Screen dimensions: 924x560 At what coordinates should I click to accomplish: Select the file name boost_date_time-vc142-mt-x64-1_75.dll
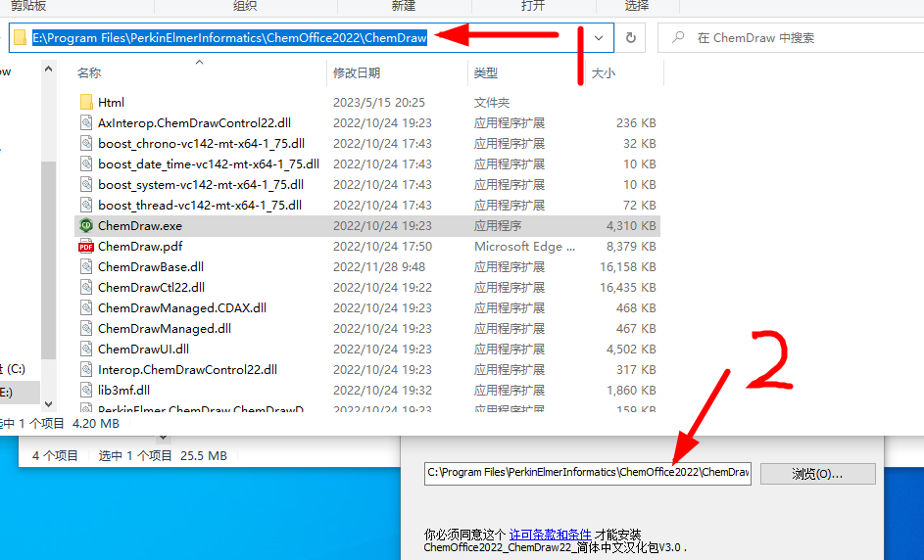tap(209, 164)
